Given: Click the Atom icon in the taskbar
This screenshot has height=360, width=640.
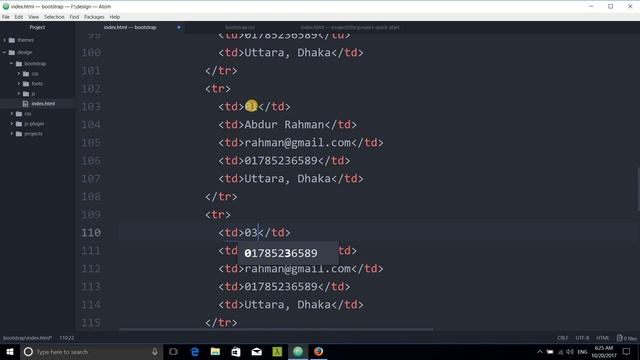Looking at the screenshot, I should [298, 351].
